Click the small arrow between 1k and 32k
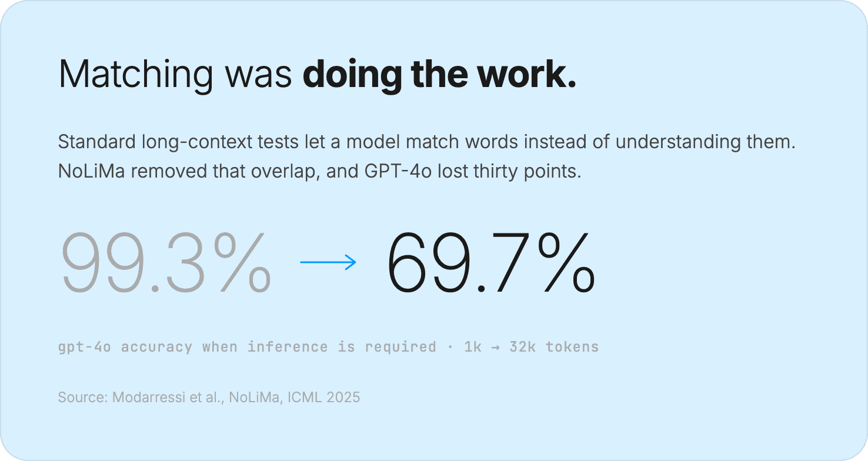The width and height of the screenshot is (868, 461). pyautogui.click(x=496, y=347)
